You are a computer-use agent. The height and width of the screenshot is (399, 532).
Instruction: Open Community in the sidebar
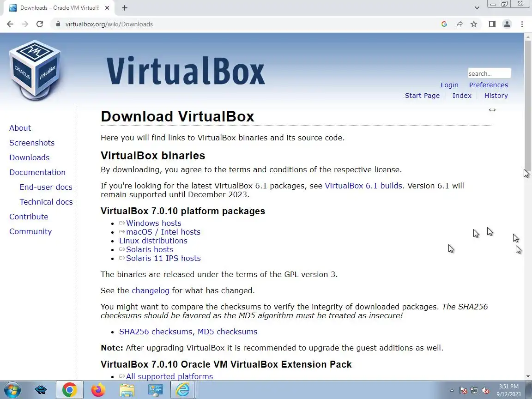point(30,231)
